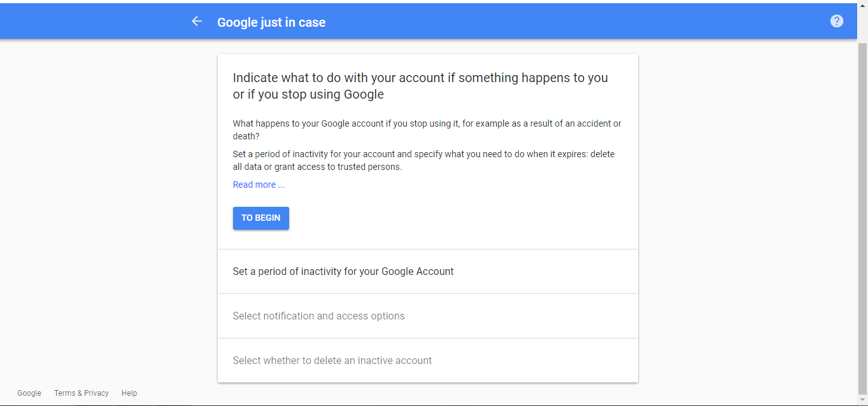The image size is (868, 406).
Task: Open the Google footer link
Action: pyautogui.click(x=29, y=393)
